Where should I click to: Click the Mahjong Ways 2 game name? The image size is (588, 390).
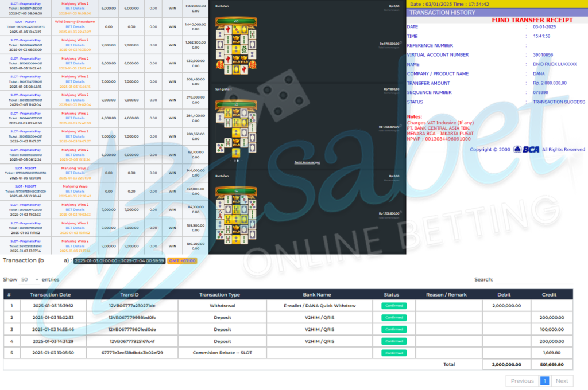[x=75, y=168]
